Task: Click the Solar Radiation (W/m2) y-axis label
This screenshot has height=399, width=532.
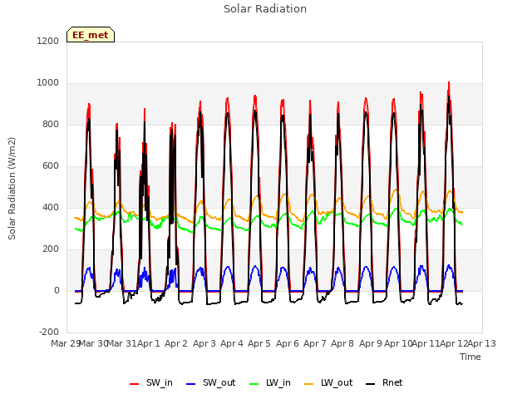Action: tap(12, 189)
